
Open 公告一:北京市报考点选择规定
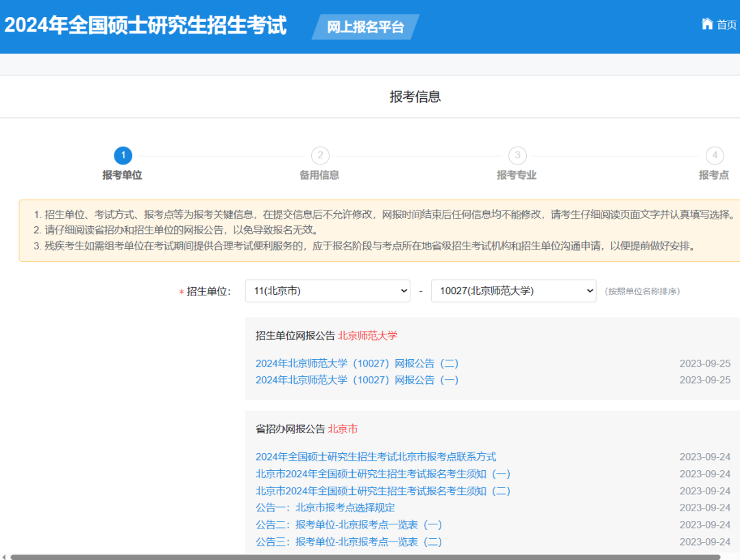pos(325,508)
